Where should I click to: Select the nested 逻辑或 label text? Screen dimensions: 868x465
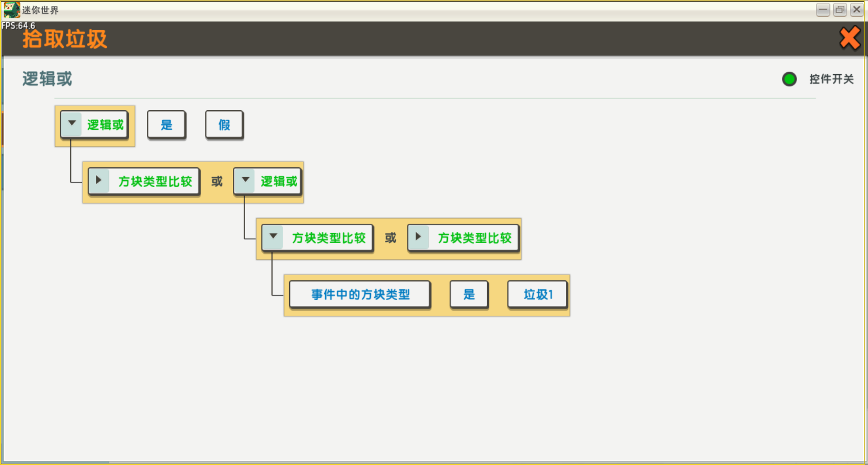pos(279,182)
